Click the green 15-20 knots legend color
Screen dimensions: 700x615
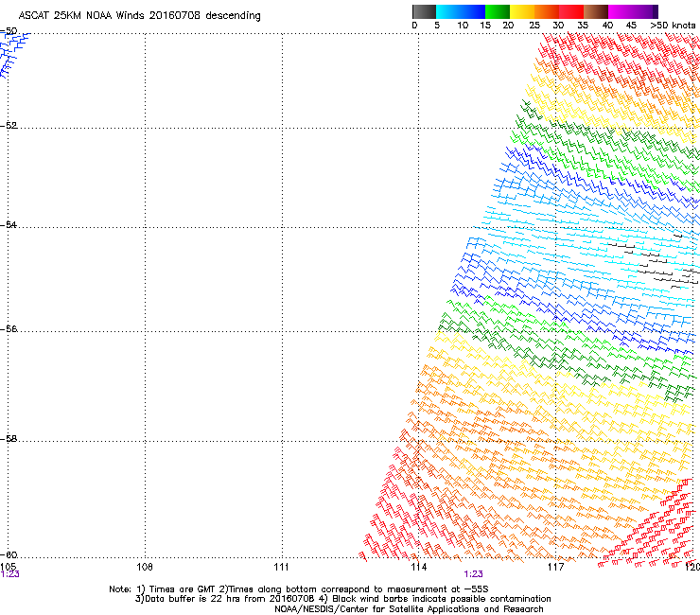coord(498,11)
